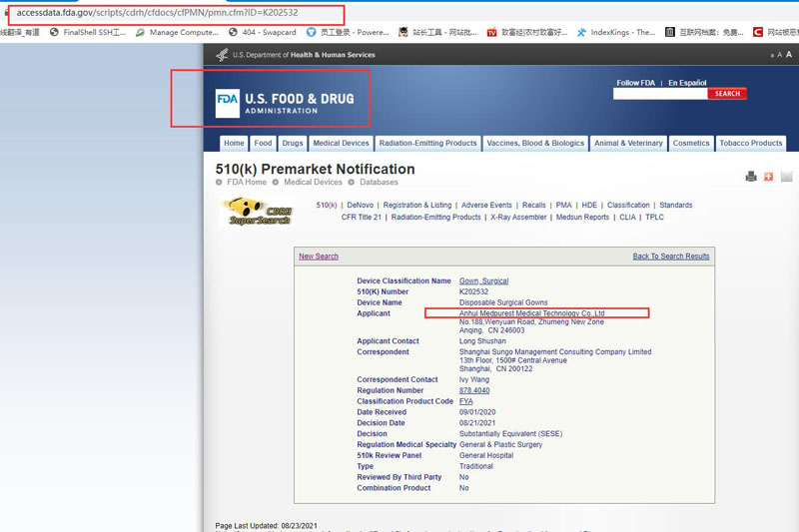Click the K202532 number text

pos(473,291)
